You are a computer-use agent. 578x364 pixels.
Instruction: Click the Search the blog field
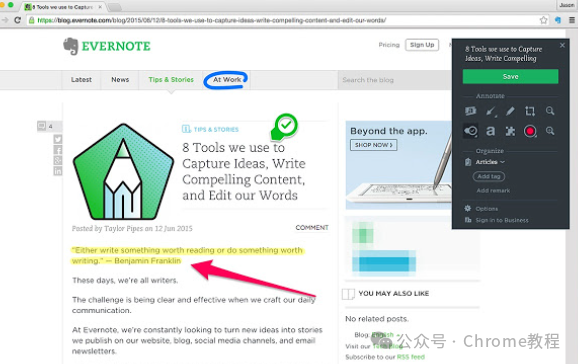[394, 80]
